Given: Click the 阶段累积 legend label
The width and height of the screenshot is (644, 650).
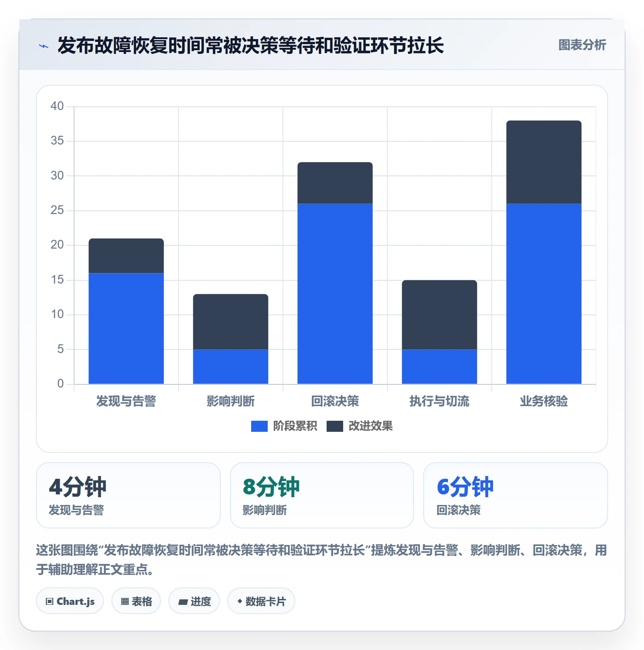Looking at the screenshot, I should click(x=295, y=426).
